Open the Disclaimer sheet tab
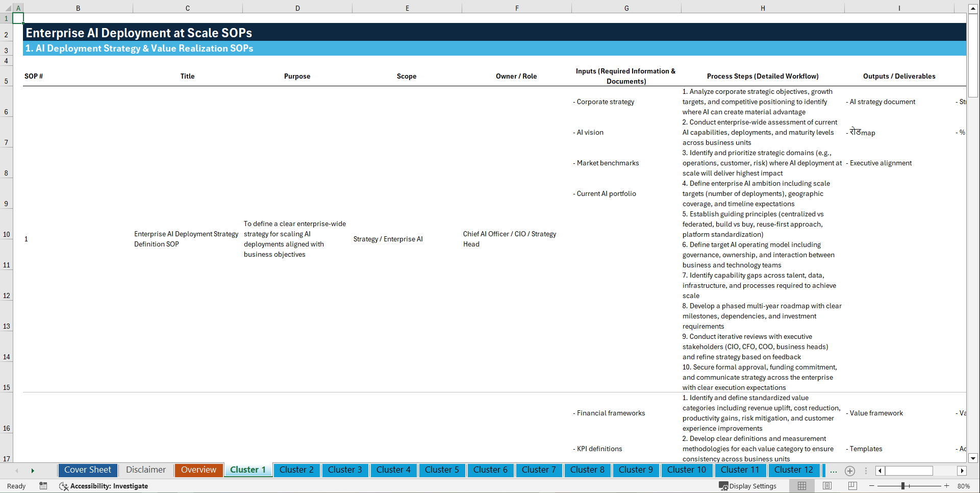 pyautogui.click(x=145, y=470)
